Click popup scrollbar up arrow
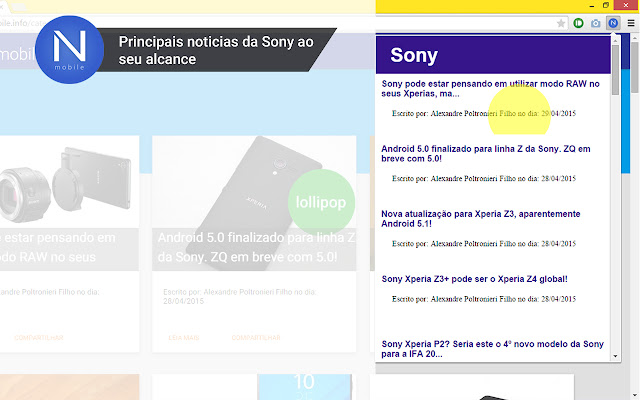640x400 pixels. click(615, 41)
